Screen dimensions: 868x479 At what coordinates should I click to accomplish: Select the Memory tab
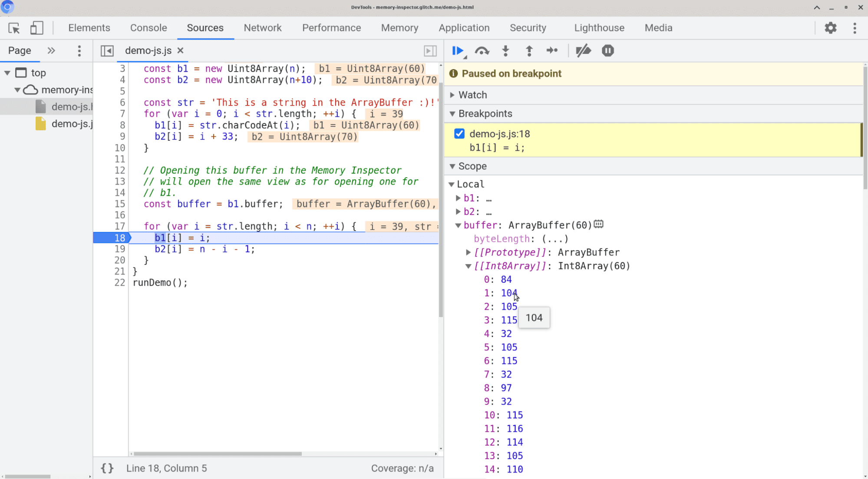tap(399, 28)
